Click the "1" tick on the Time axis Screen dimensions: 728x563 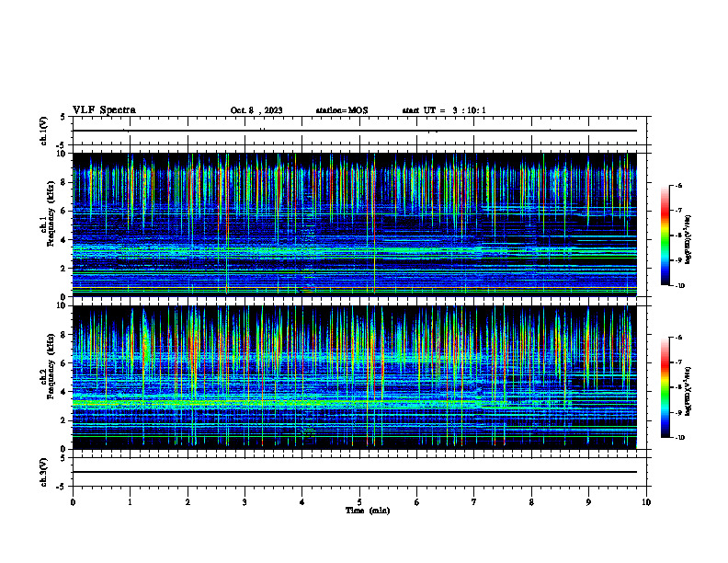click(130, 502)
